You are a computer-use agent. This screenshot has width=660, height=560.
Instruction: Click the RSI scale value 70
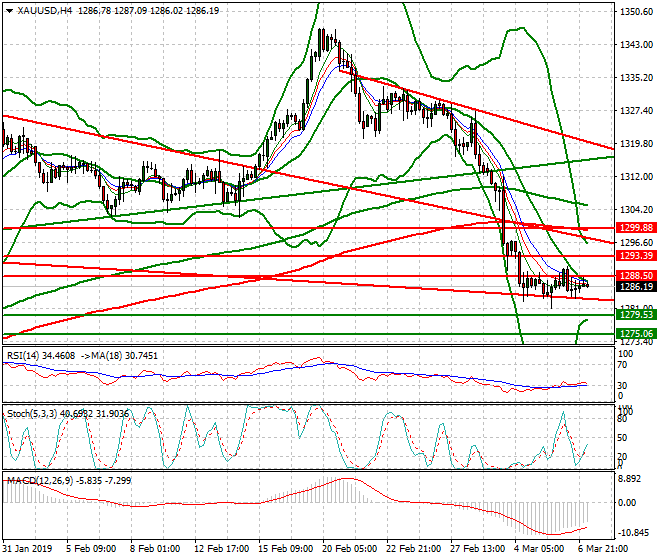[623, 365]
